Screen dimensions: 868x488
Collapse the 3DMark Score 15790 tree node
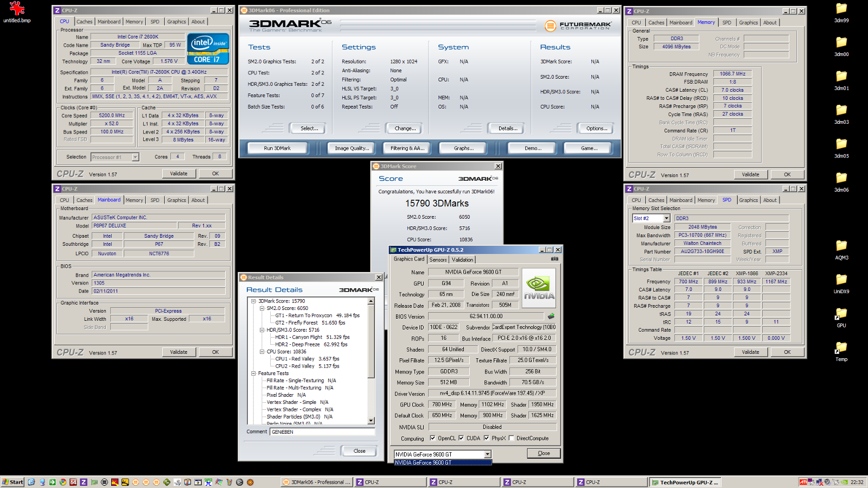click(253, 301)
